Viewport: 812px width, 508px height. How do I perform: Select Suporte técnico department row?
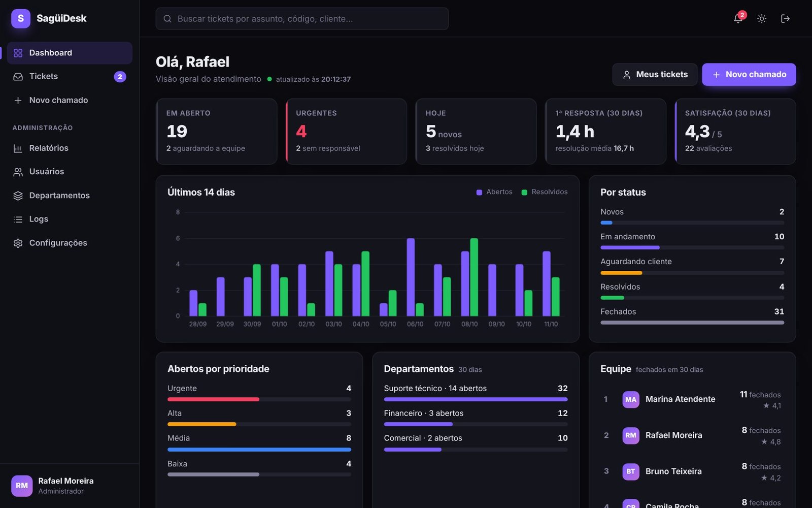[476, 393]
